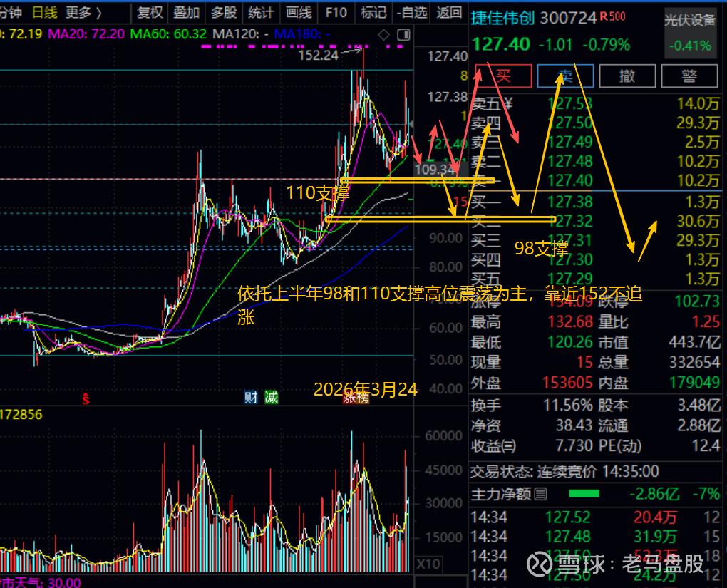Image resolution: width=727 pixels, height=588 pixels.
Task: Open the 统计 statistics tool
Action: coord(261,12)
